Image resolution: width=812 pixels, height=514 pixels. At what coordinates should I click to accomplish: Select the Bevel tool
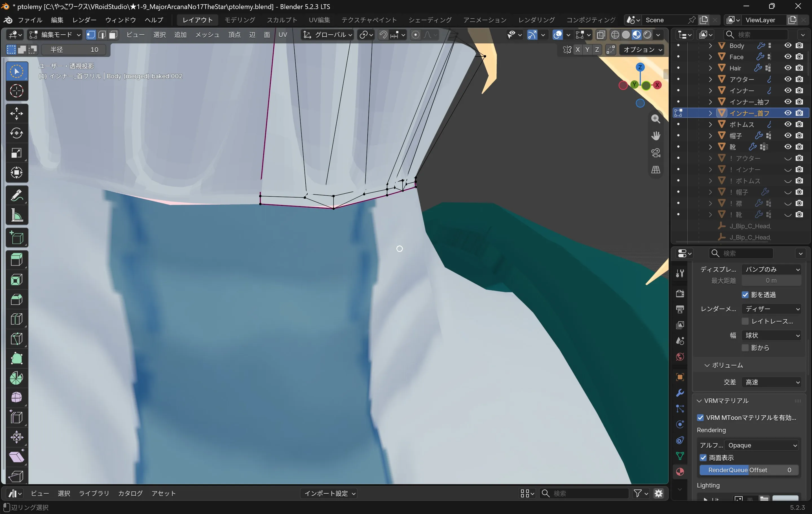[17, 299]
